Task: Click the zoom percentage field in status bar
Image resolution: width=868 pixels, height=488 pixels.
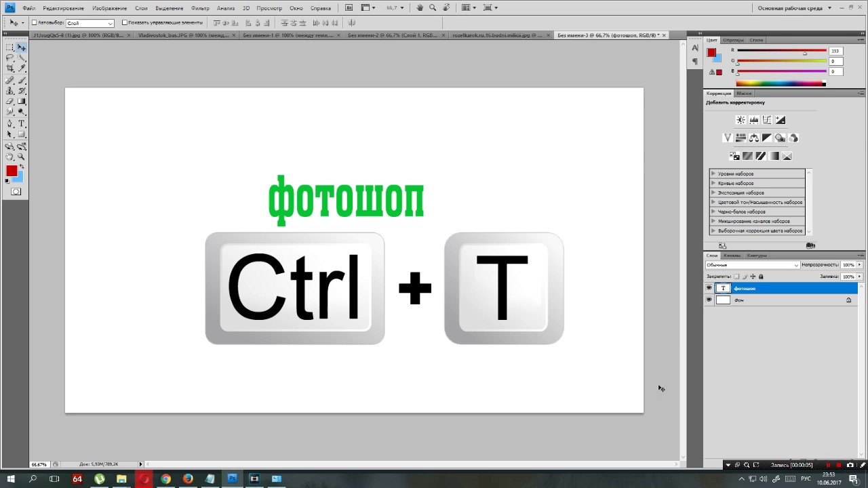Action: coord(39,464)
